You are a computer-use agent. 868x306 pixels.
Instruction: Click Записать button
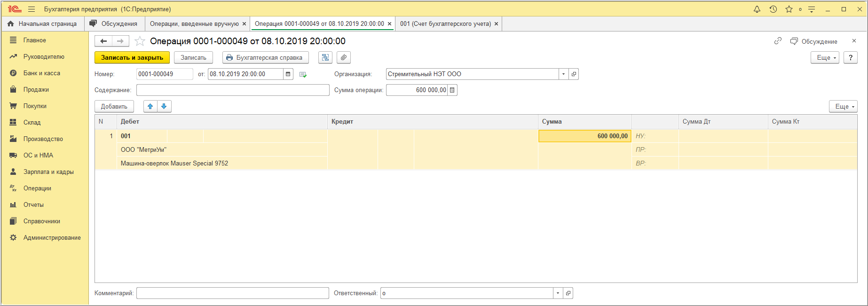[193, 57]
